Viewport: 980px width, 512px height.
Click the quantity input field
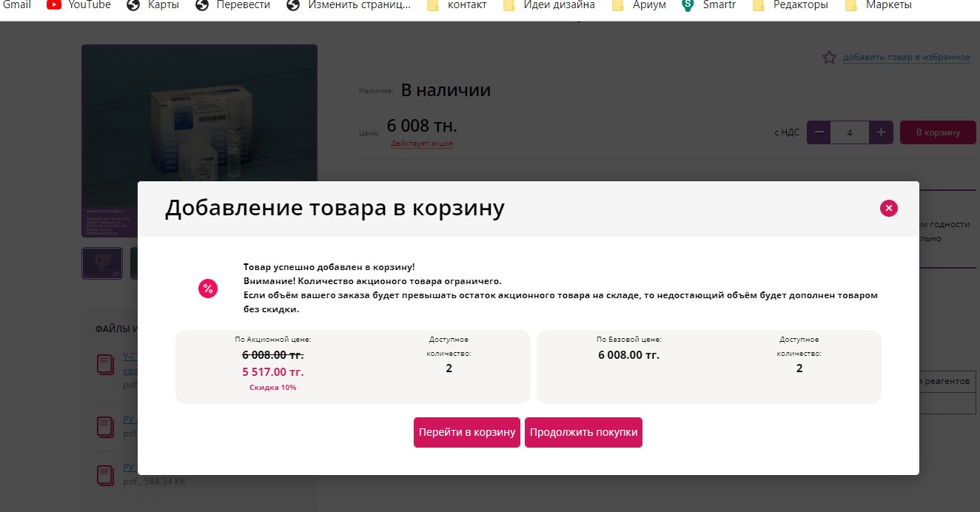pos(849,132)
